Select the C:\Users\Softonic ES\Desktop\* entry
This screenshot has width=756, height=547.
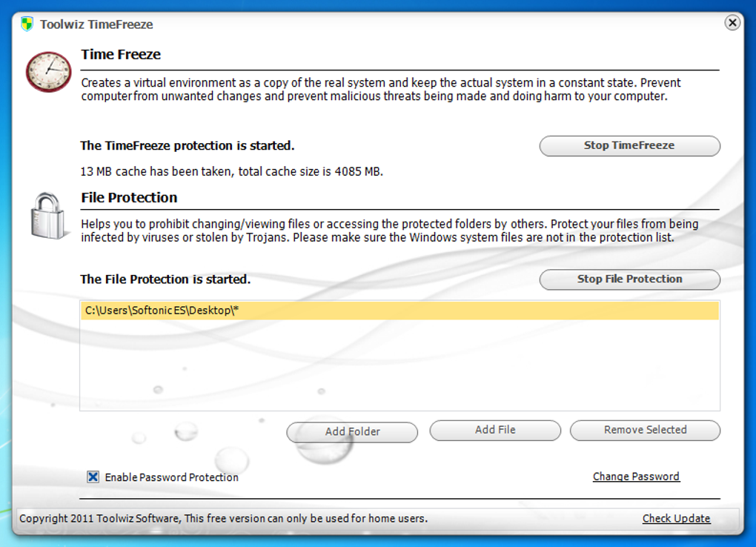pos(399,311)
